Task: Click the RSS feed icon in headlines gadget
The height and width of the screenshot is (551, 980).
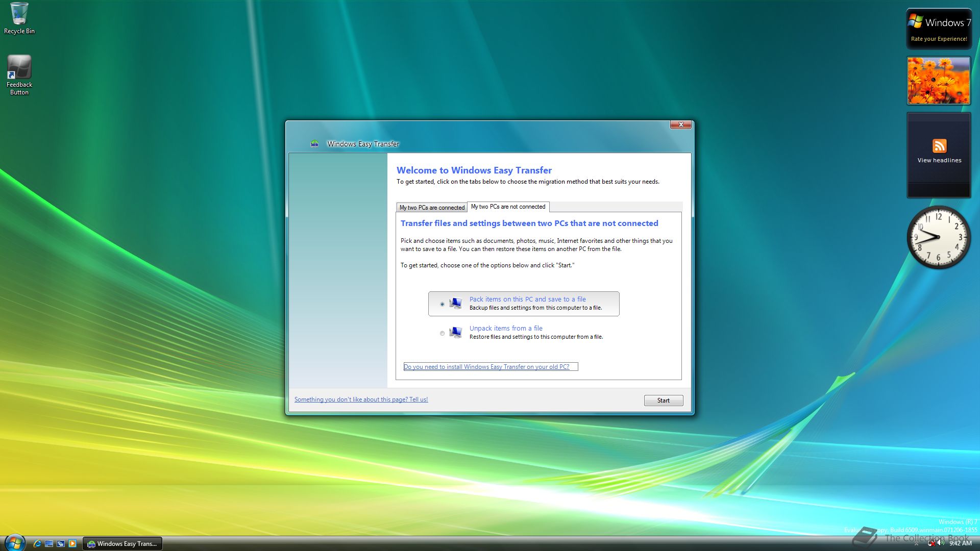Action: coord(939,146)
